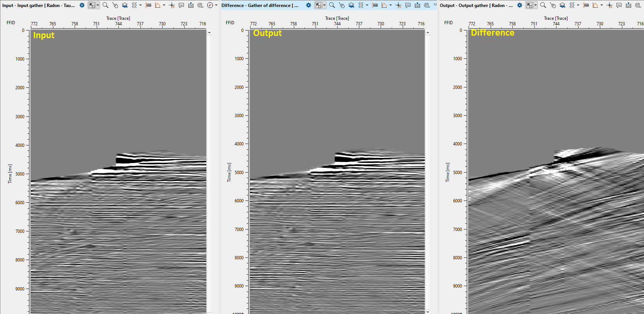The height and width of the screenshot is (314, 644).
Task: Click the compass icon in Input gather panel
Action: tap(210, 5)
